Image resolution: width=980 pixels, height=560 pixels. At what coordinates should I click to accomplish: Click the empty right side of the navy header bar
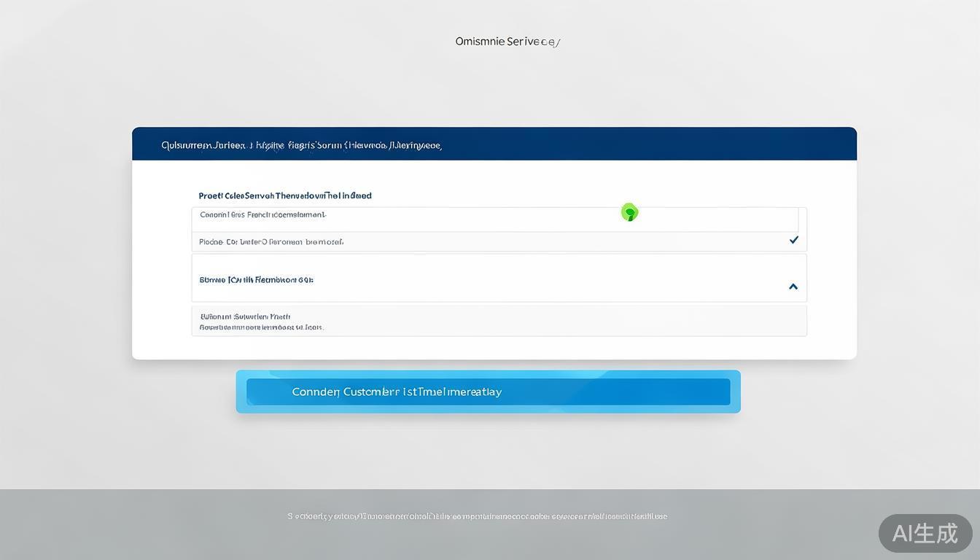point(656,144)
